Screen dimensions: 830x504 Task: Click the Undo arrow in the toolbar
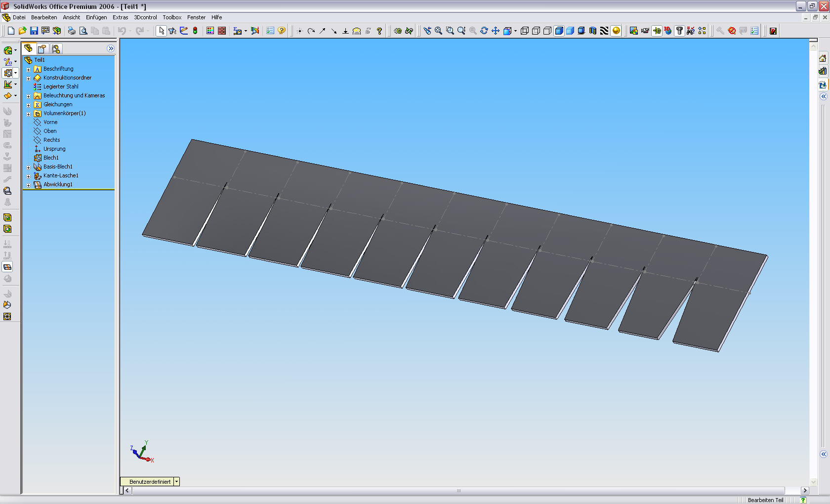pos(122,31)
